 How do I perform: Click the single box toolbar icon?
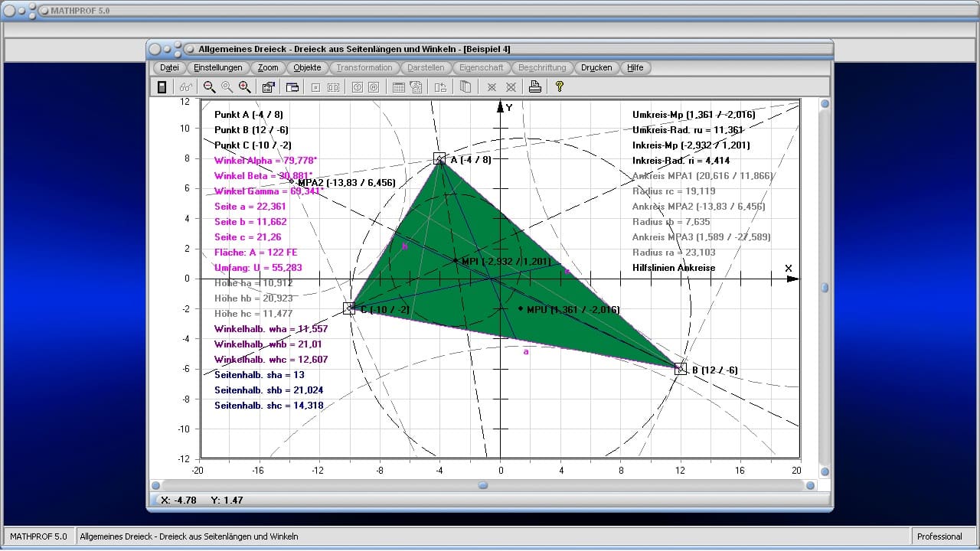[315, 87]
